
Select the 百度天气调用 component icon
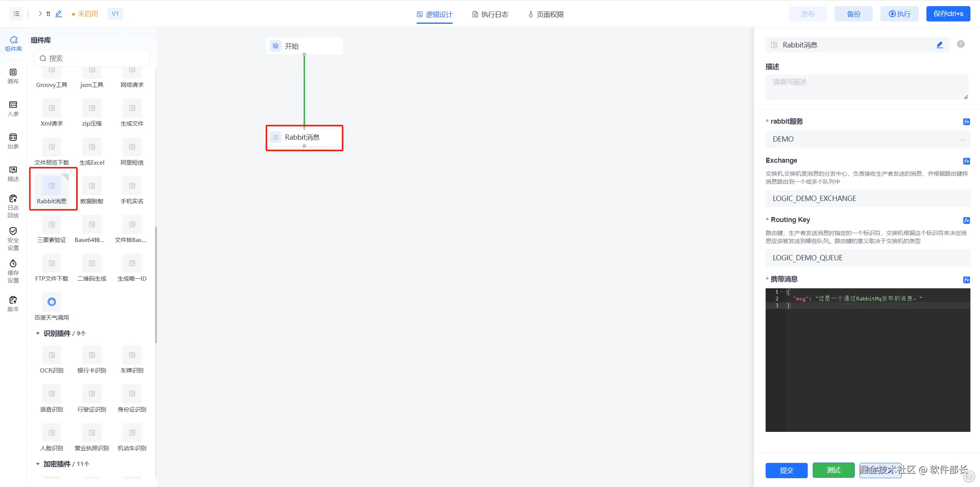(52, 302)
